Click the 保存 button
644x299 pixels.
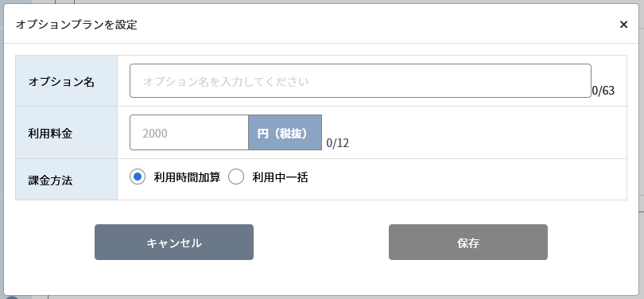pyautogui.click(x=468, y=243)
